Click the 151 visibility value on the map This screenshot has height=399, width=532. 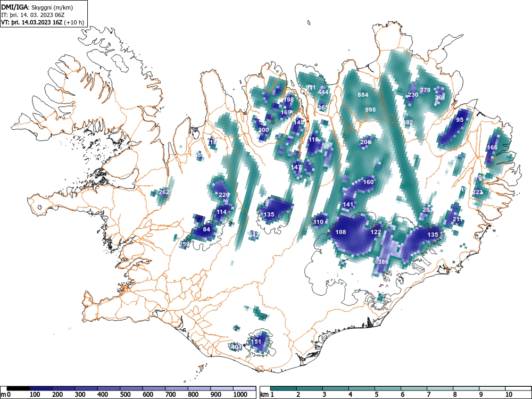coord(256,342)
